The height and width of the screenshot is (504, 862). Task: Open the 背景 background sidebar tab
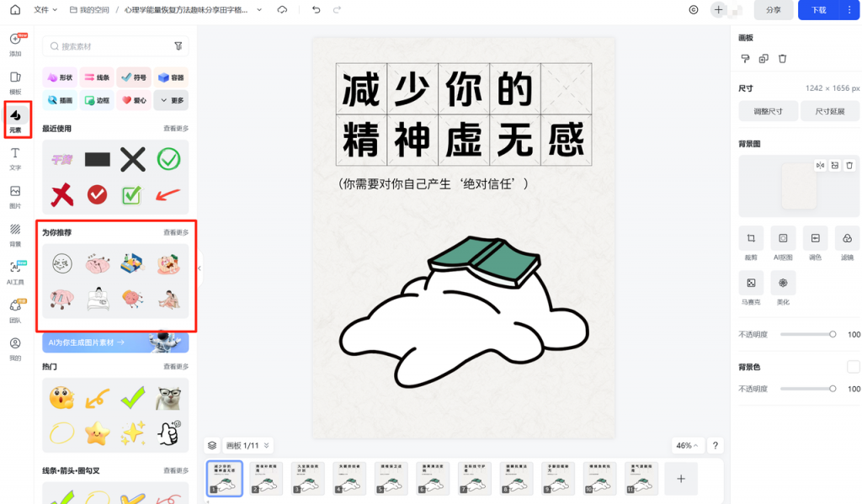pyautogui.click(x=15, y=235)
